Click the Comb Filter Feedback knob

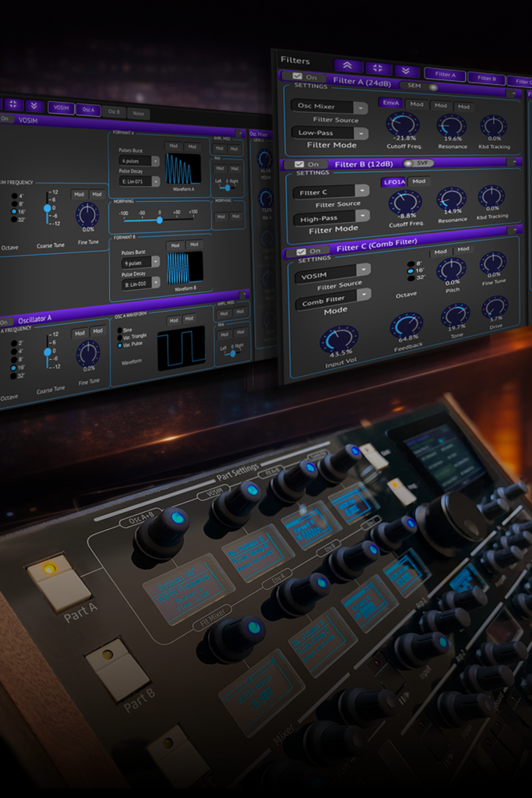pyautogui.click(x=407, y=324)
